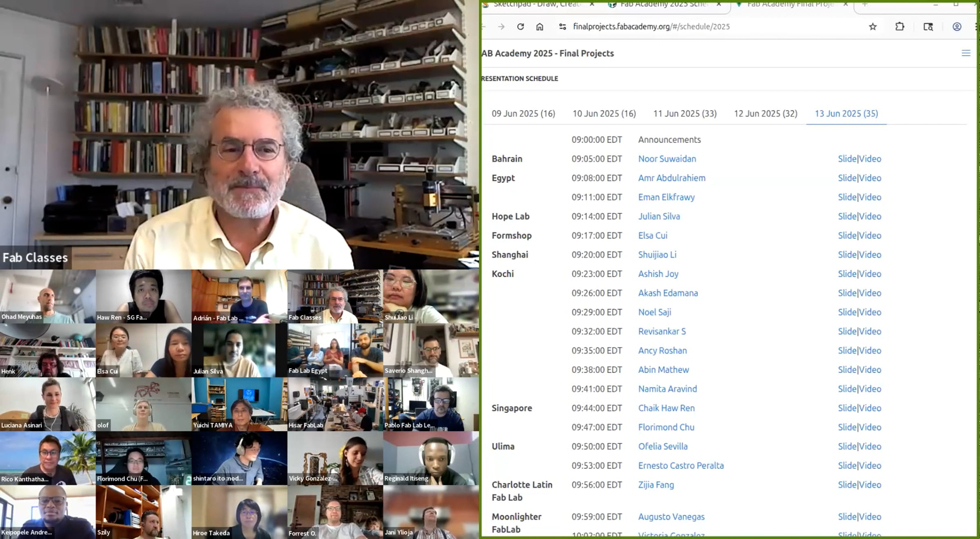Viewport: 980px width, 539px height.
Task: Click the address bar URL field
Action: pyautogui.click(x=651, y=27)
